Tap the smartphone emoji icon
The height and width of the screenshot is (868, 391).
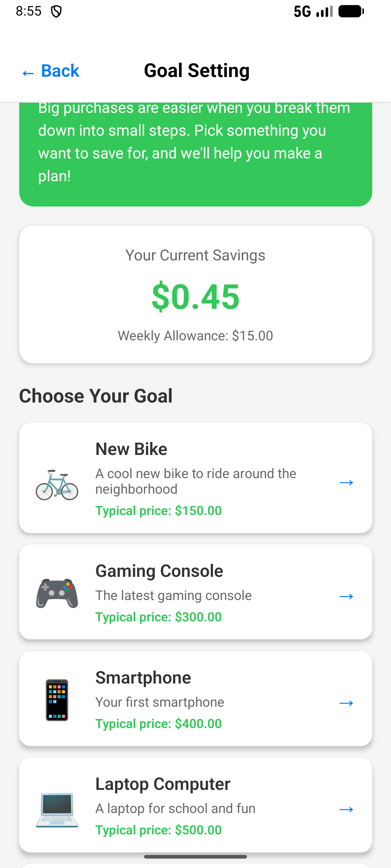tap(57, 700)
